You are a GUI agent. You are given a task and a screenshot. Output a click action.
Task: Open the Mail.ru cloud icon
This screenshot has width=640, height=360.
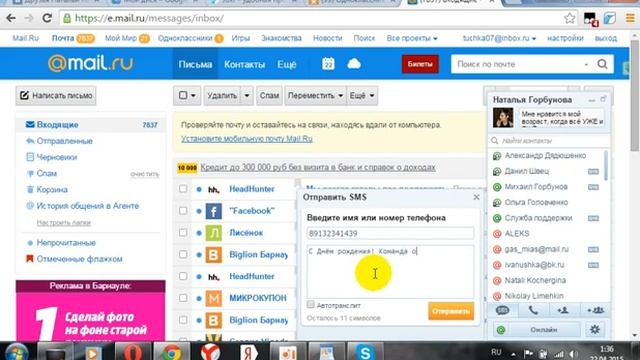coord(354,64)
